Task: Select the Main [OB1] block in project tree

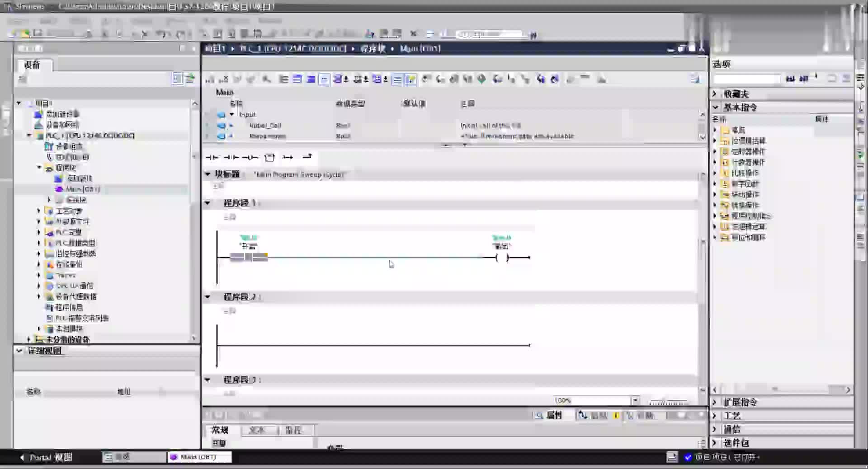Action: click(x=83, y=189)
